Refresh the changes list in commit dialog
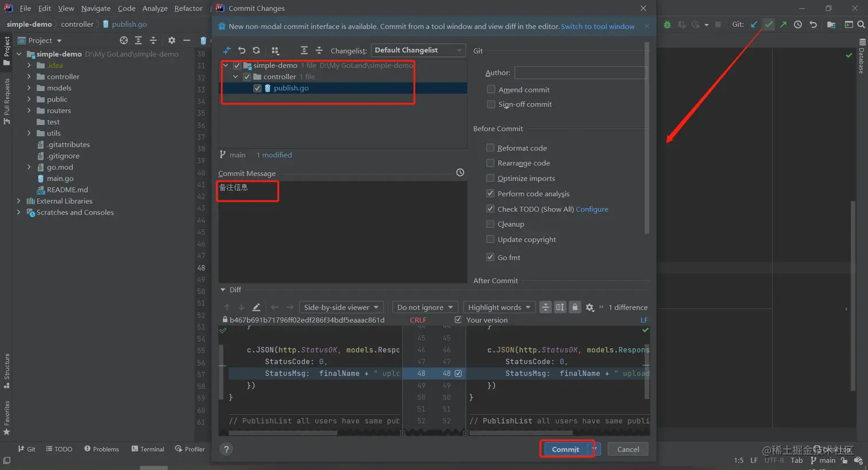868x470 pixels. click(x=257, y=51)
